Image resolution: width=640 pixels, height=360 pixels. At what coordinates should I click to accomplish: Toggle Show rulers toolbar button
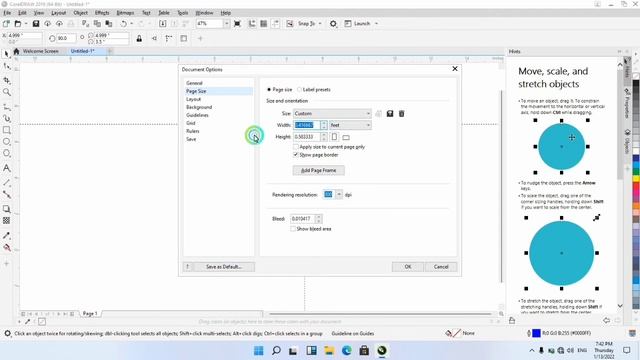tap(252, 24)
